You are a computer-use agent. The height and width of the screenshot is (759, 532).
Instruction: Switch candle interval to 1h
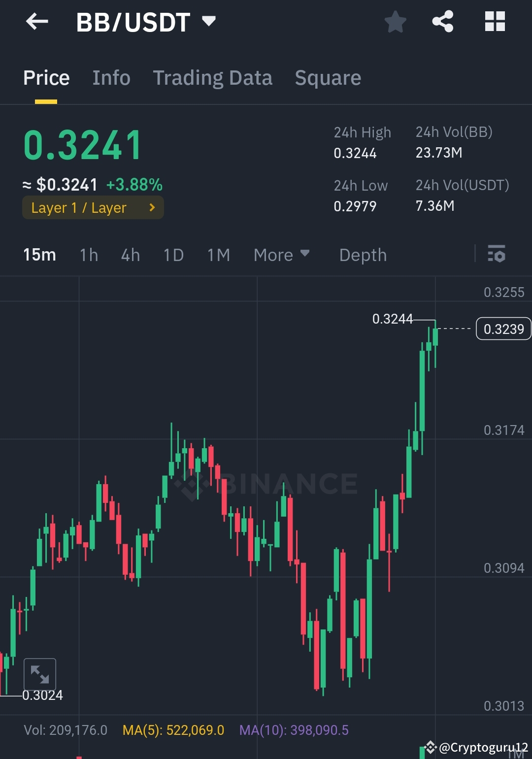[x=88, y=255]
